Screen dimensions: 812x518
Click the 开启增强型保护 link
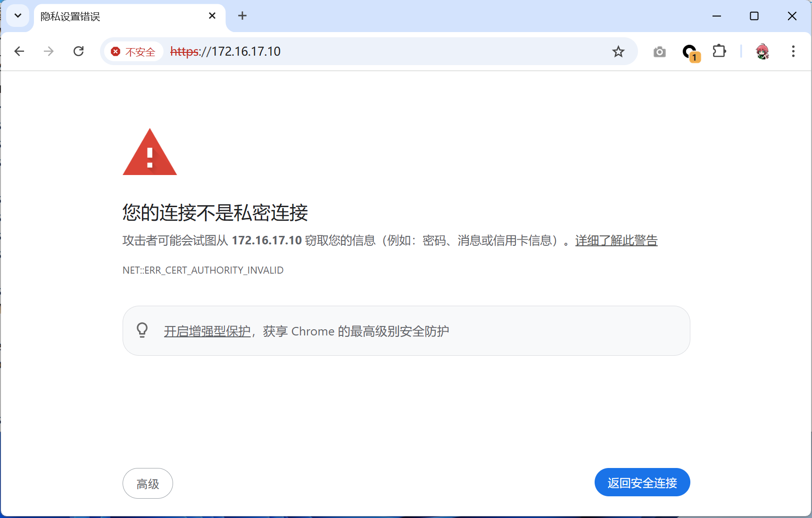click(x=207, y=332)
